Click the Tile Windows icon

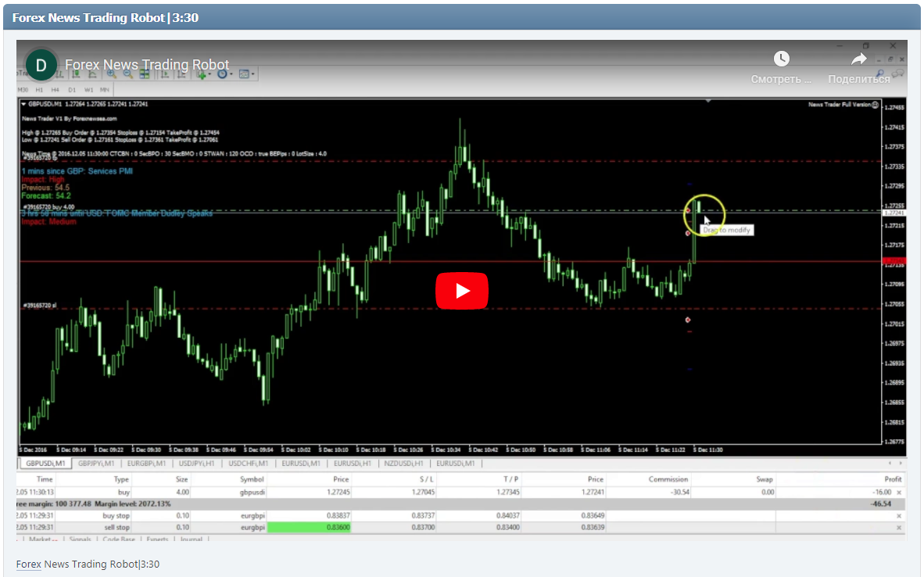(x=143, y=75)
